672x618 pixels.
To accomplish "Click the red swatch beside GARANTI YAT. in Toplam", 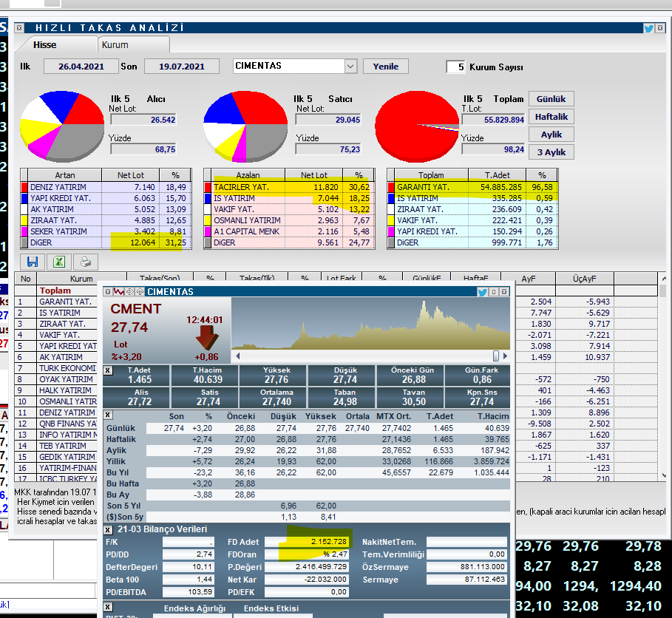I will pyautogui.click(x=391, y=187).
